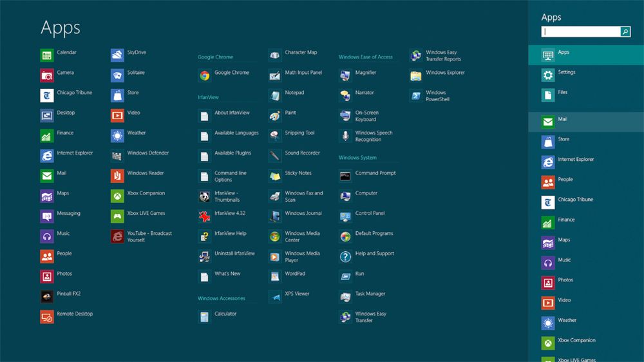Open Remote Desktop app icon
The height and width of the screenshot is (362, 644).
[x=47, y=317]
